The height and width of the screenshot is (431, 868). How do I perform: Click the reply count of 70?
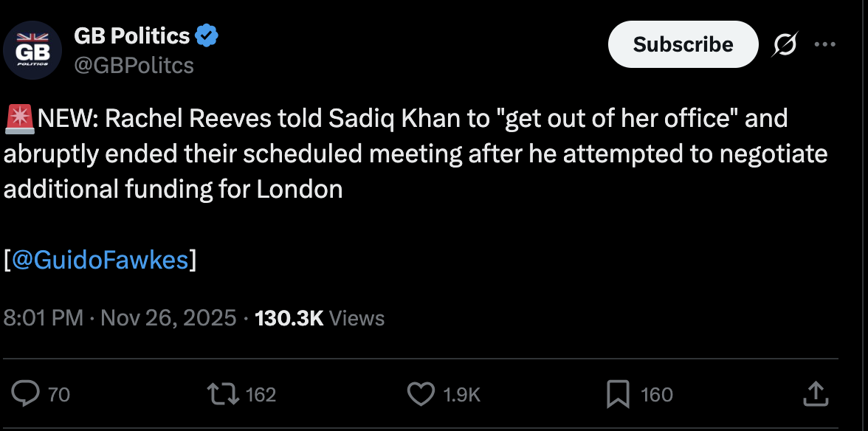pyautogui.click(x=59, y=395)
